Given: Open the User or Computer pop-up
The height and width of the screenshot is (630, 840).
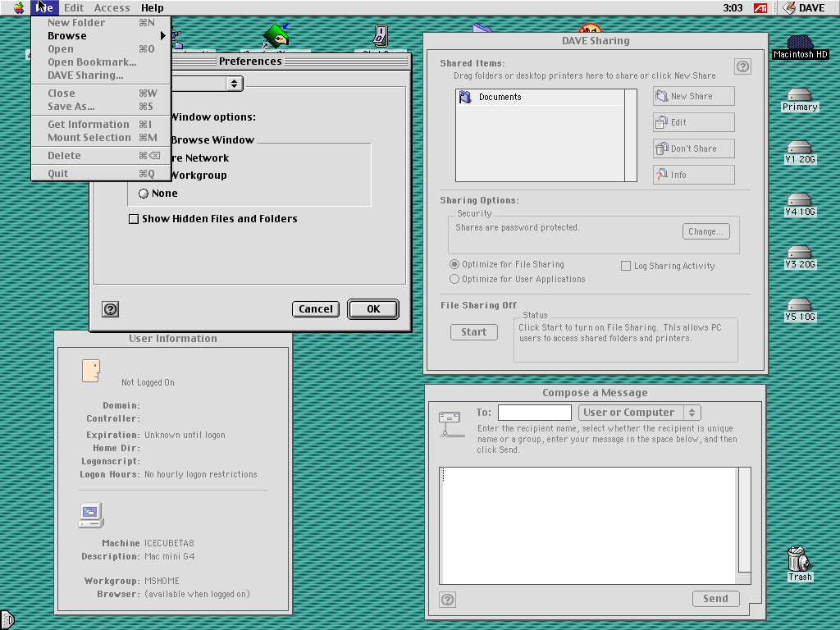Looking at the screenshot, I should [x=640, y=413].
